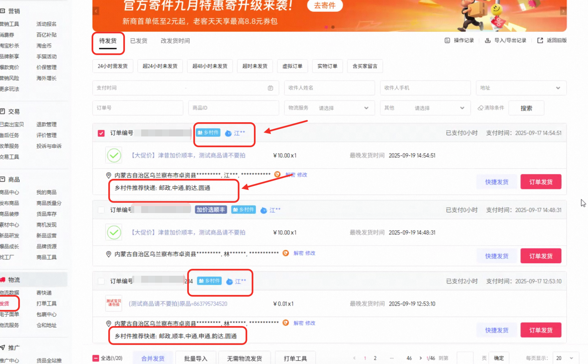Click 解密 link on first order
This screenshot has height=364, width=588.
[x=290, y=175]
